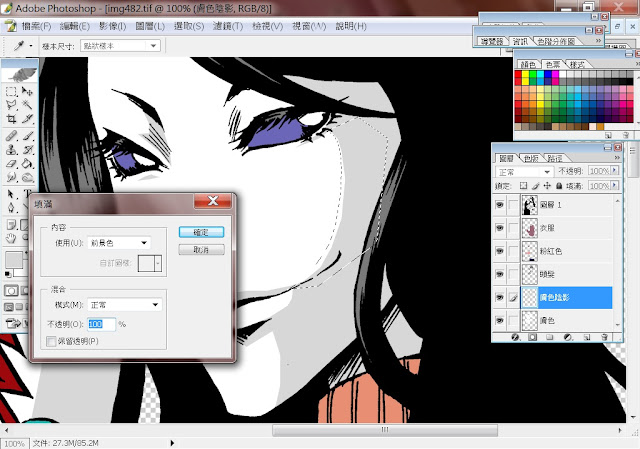The height and width of the screenshot is (449, 640).
Task: Select the Rectangular Marquee tool
Action: pyautogui.click(x=11, y=91)
